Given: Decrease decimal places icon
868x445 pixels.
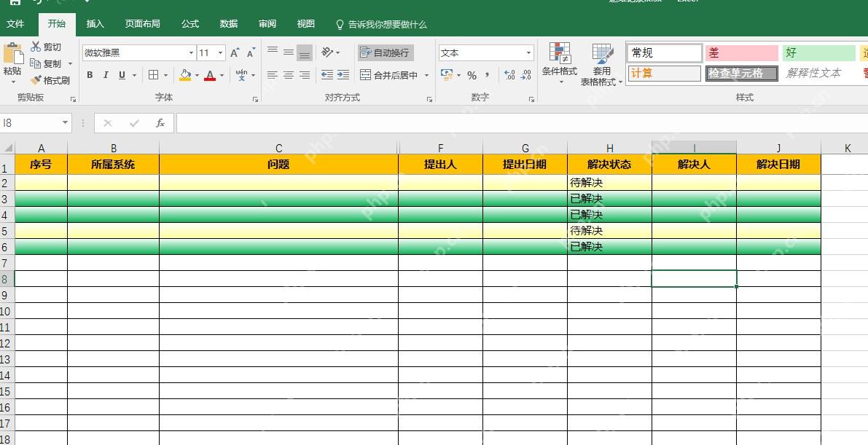Looking at the screenshot, I should click(526, 75).
